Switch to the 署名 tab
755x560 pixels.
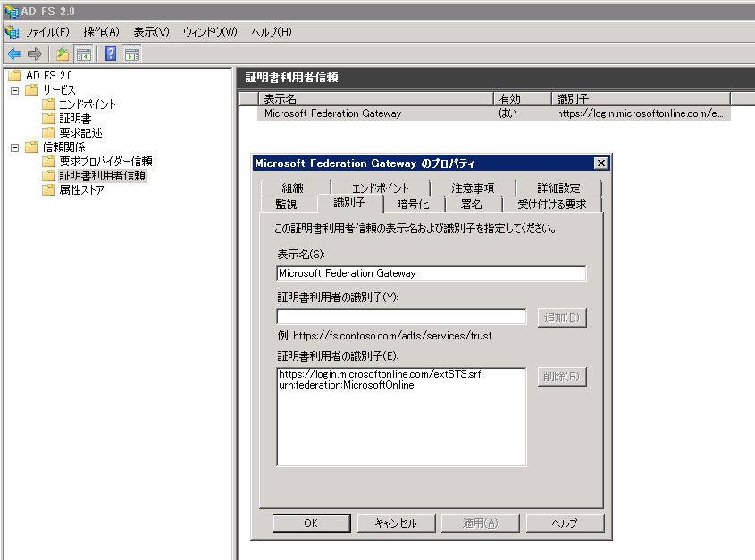(472, 205)
